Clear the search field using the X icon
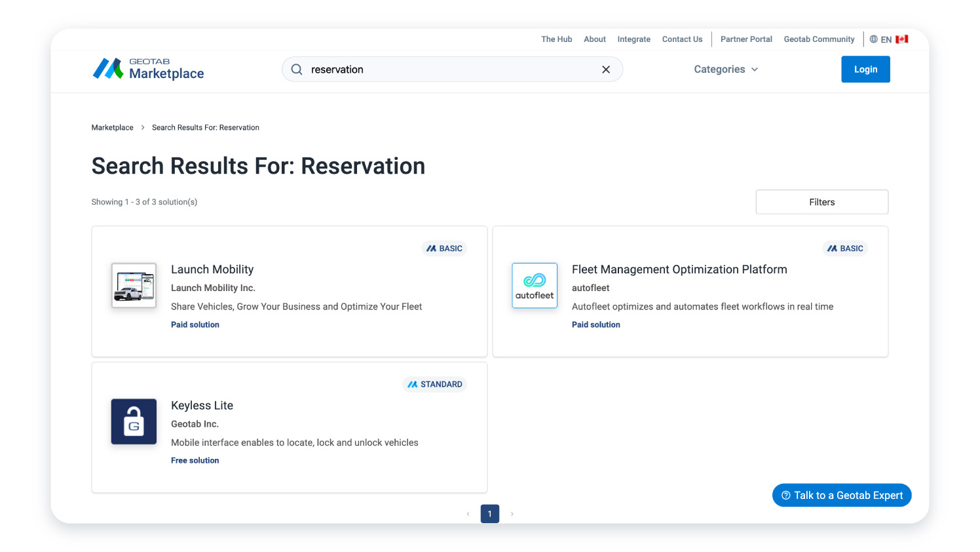This screenshot has height=552, width=980. (606, 69)
